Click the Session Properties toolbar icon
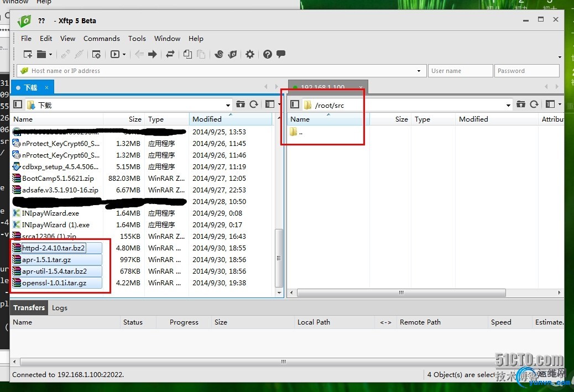 pos(96,55)
